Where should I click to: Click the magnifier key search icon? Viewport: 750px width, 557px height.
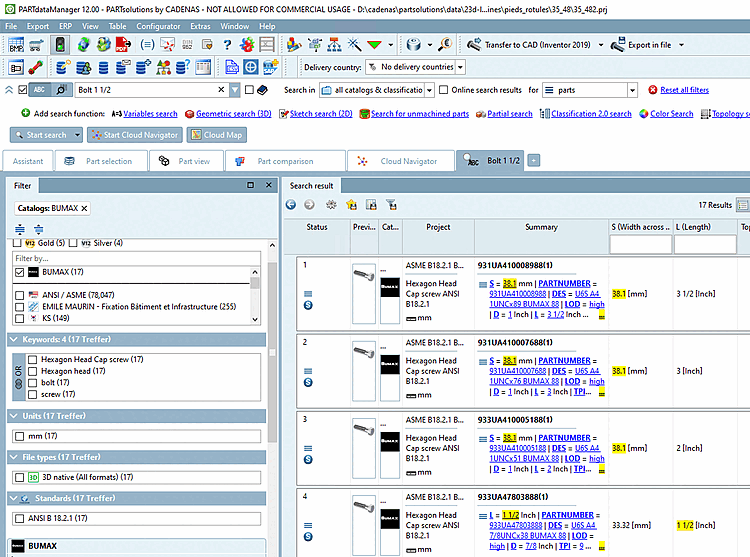445,44
